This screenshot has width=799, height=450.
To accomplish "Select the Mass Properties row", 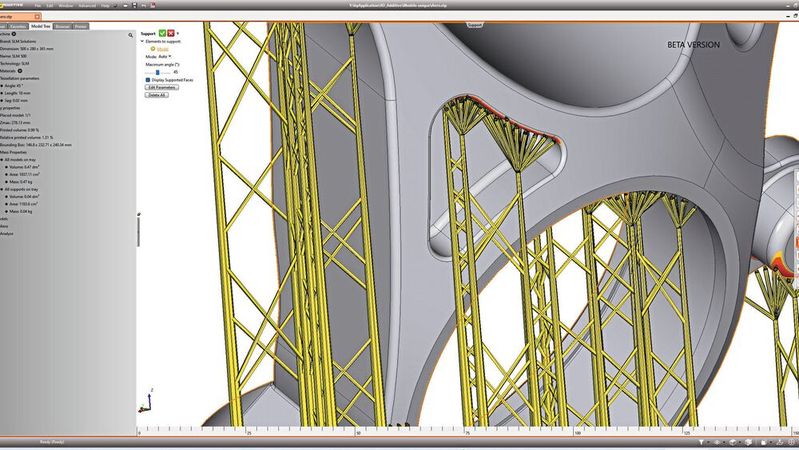I will 14,152.
